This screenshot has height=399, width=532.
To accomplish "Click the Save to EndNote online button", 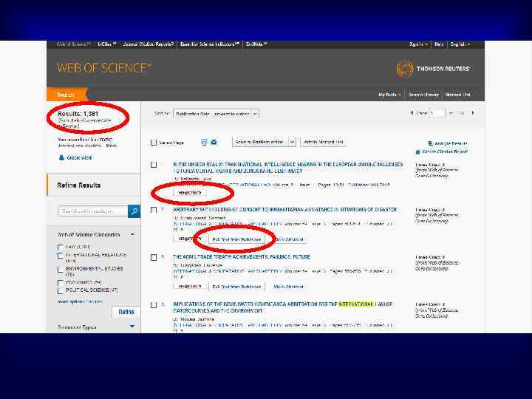I will point(260,142).
